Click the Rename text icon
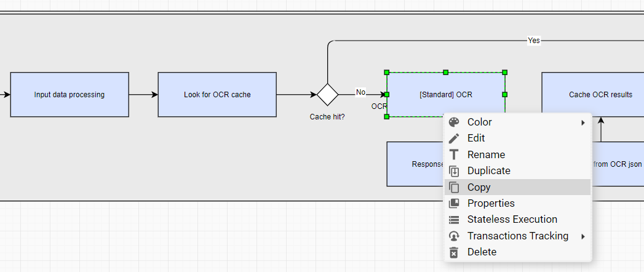This screenshot has width=644, height=272. tap(454, 155)
